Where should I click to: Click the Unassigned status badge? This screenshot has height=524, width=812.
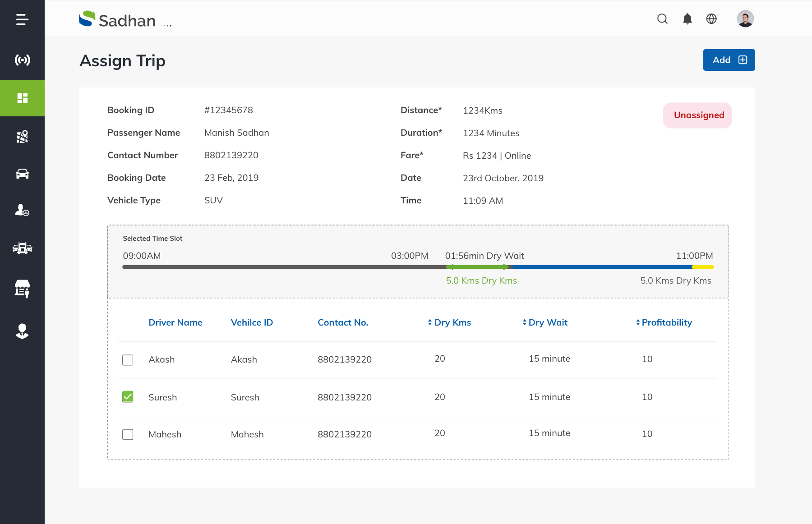point(697,115)
